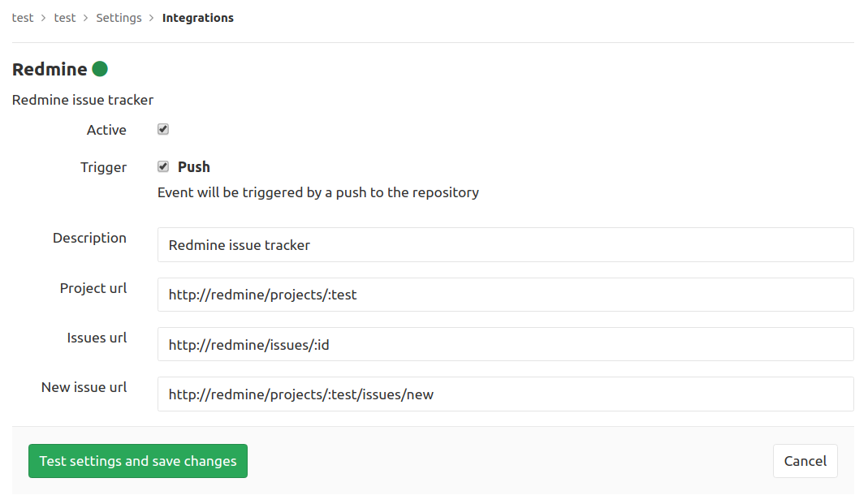Click the Trigger field label
This screenshot has width=868, height=504.
point(103,167)
